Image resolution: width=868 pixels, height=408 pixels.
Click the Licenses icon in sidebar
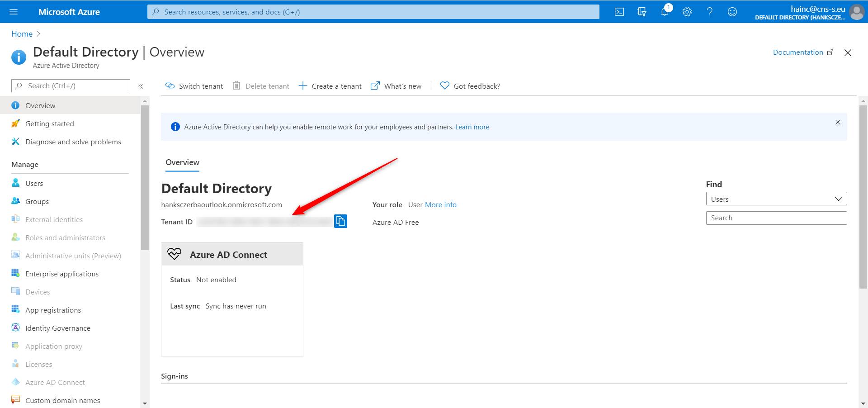pos(15,364)
